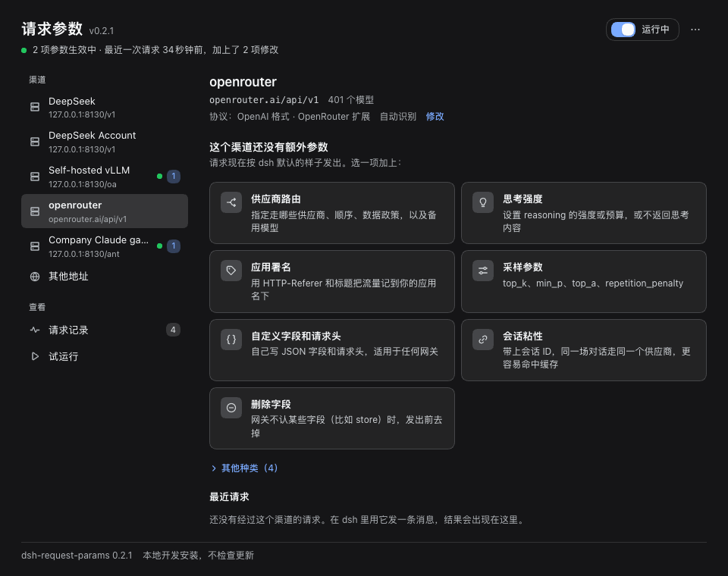This screenshot has height=576, width=728.
Task: Open the 请求记录 view
Action: coord(105,330)
